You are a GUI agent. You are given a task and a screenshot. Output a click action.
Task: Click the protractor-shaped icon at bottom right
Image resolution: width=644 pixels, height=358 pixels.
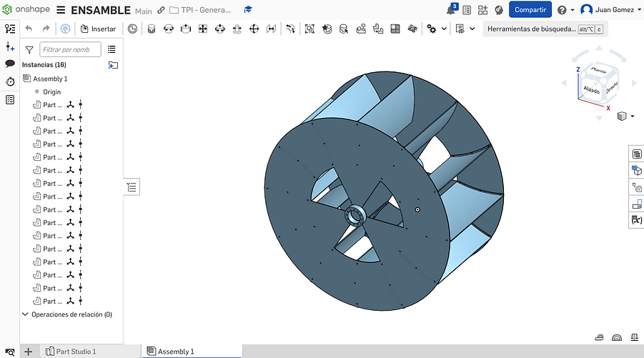[x=617, y=337]
